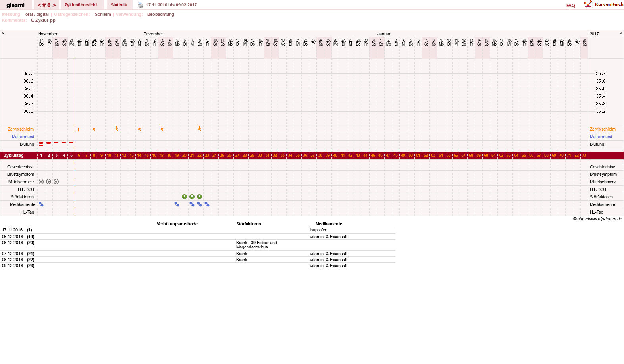This screenshot has height=364, width=624.
Task: Open the KurvenReich crown logo
Action: tap(588, 4)
